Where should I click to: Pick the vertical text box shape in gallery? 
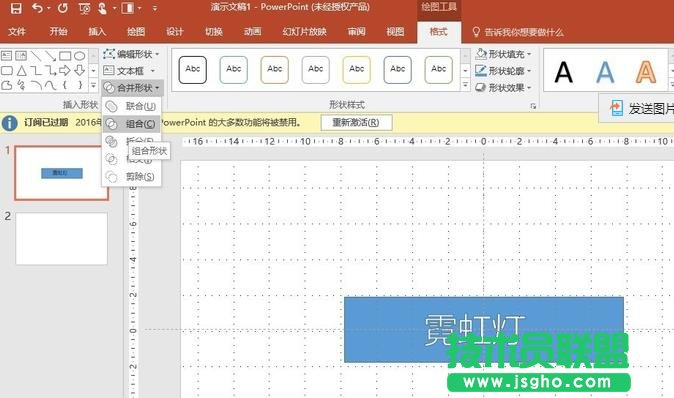tap(21, 56)
